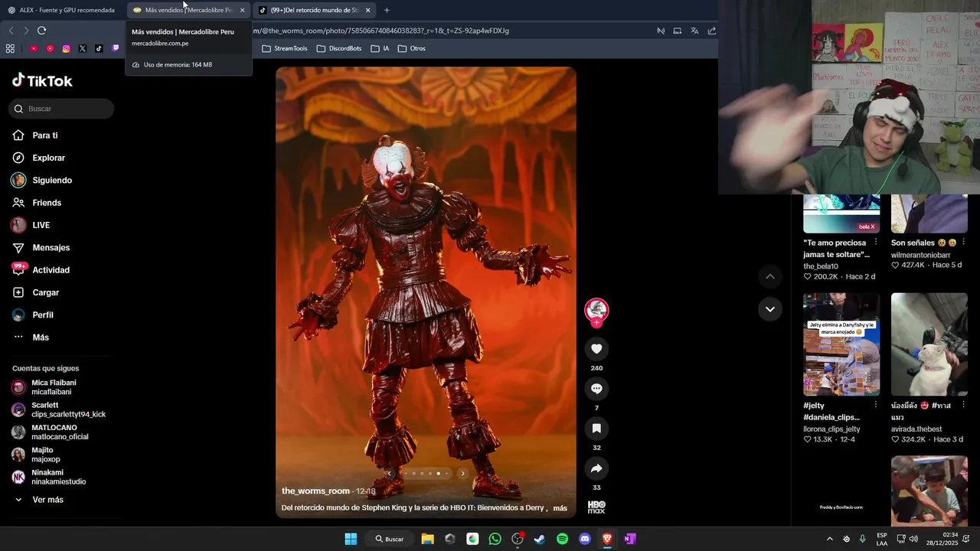Click the address bar URL

(381, 31)
